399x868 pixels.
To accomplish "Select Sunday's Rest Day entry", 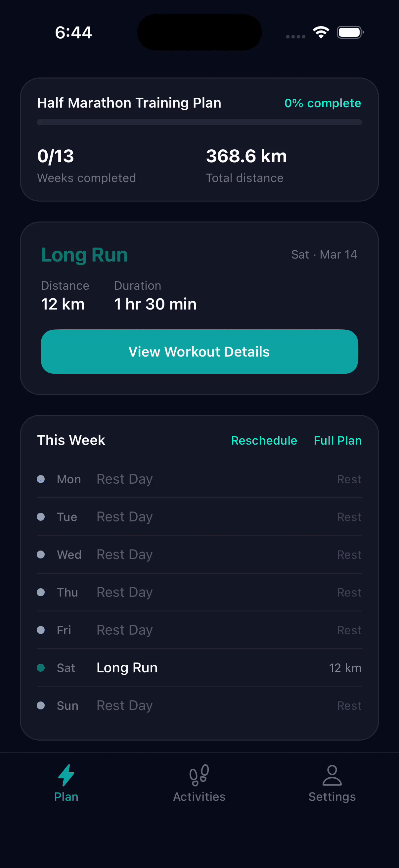I will coord(199,705).
